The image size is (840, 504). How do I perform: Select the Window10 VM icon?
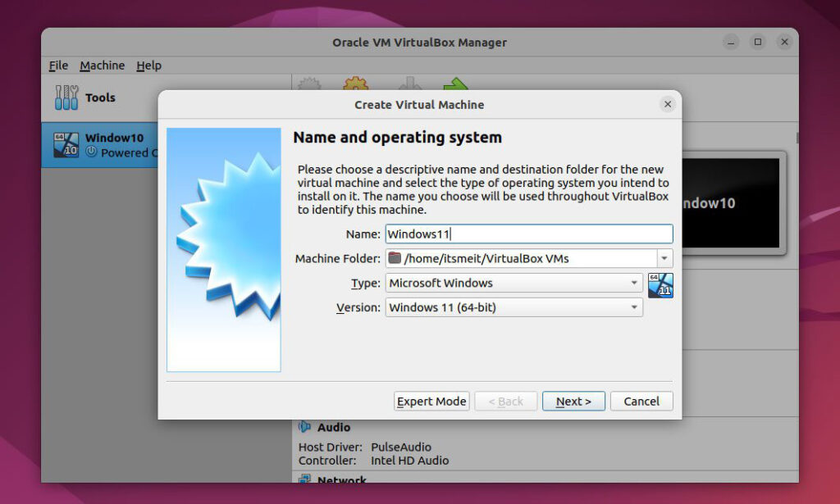66,145
